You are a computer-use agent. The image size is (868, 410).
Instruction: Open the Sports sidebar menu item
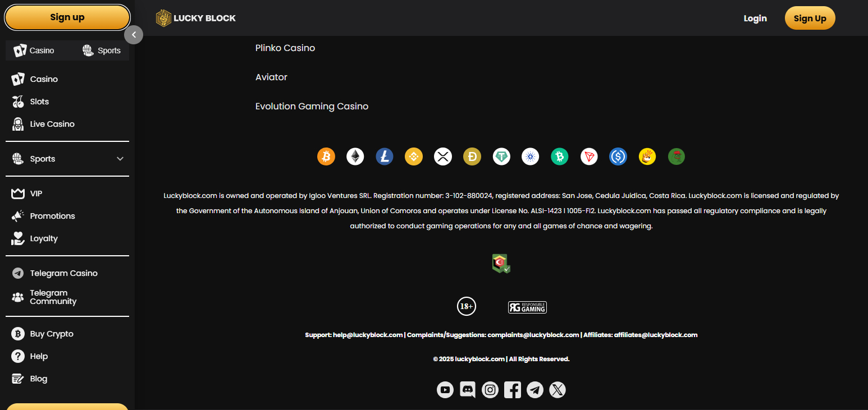click(x=43, y=159)
